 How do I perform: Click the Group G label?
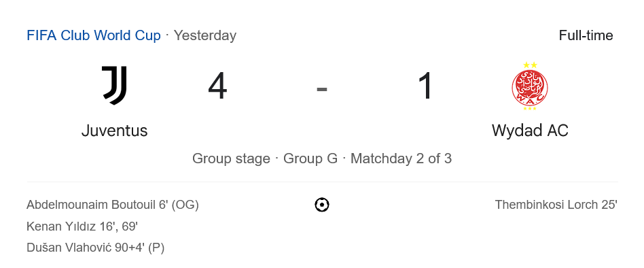310,158
